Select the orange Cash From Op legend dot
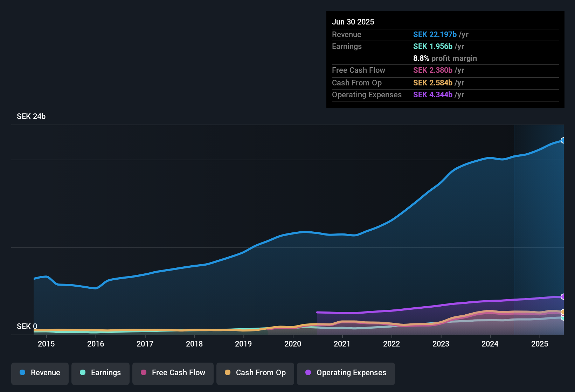The width and height of the screenshot is (575, 392). point(227,373)
